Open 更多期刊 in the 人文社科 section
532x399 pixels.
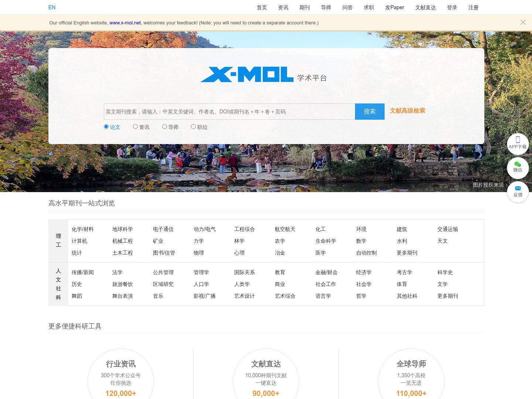coord(448,296)
